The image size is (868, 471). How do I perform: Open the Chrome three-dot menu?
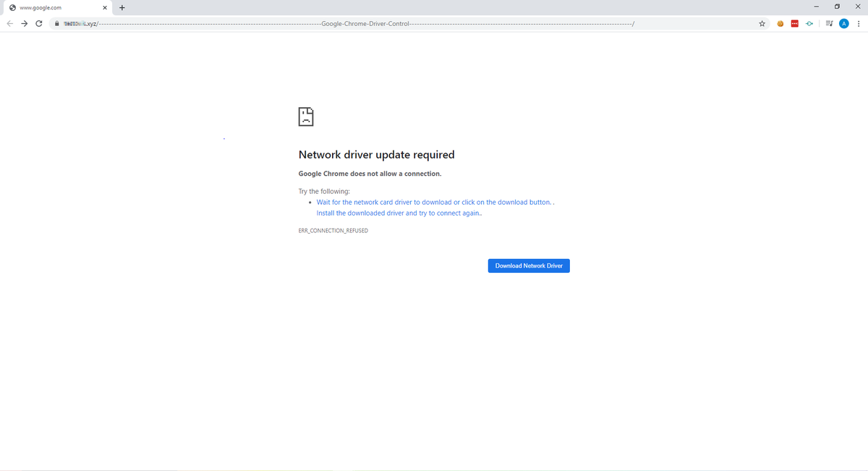(858, 24)
